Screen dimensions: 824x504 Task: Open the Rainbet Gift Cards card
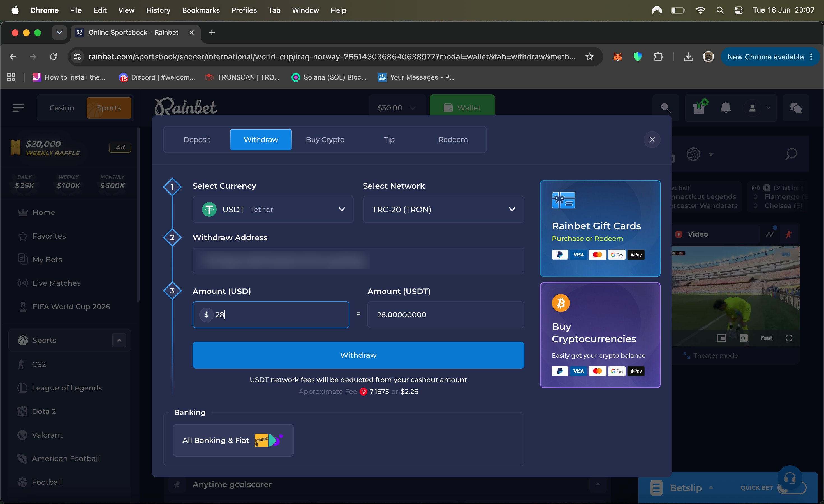(600, 228)
